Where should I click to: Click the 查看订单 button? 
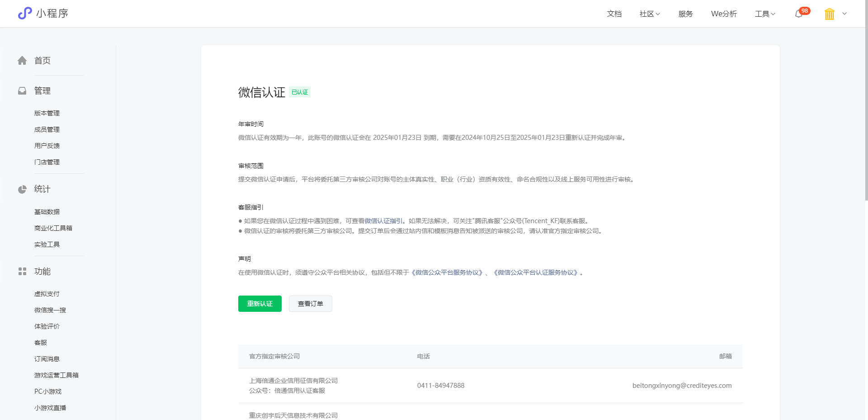pos(311,304)
